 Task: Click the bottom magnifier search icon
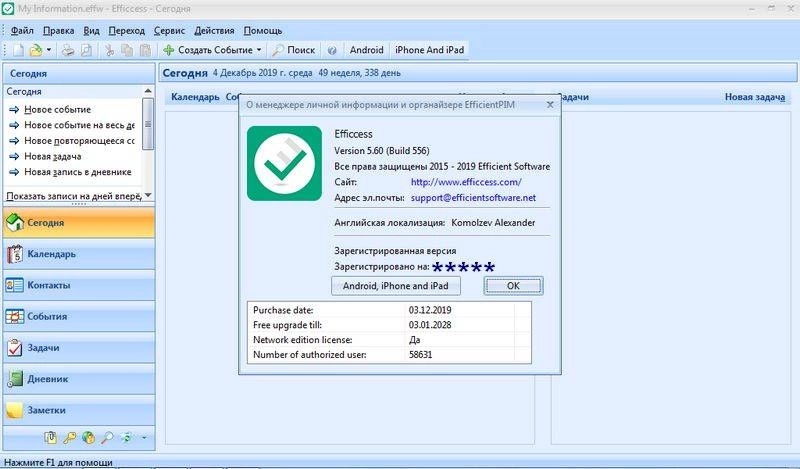107,437
